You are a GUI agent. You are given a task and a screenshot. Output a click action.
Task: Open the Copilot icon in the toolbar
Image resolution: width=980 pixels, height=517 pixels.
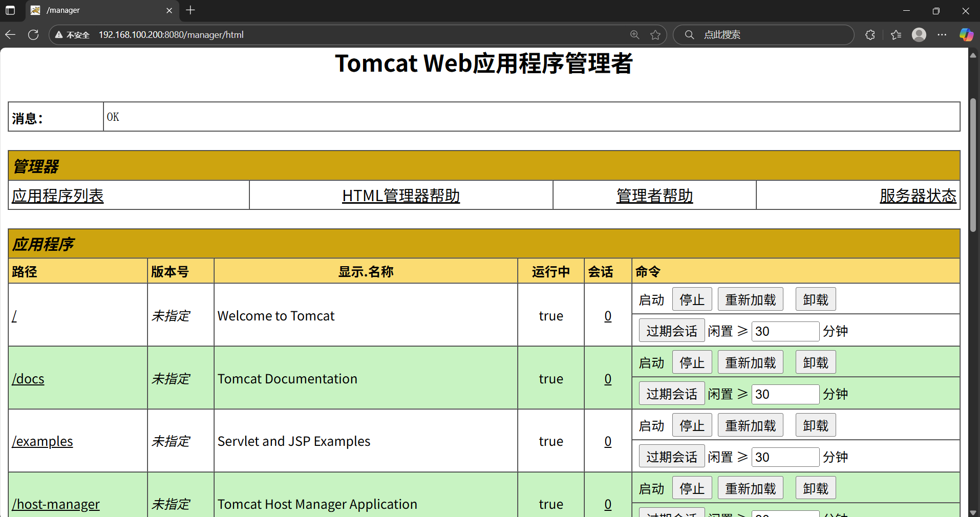967,34
